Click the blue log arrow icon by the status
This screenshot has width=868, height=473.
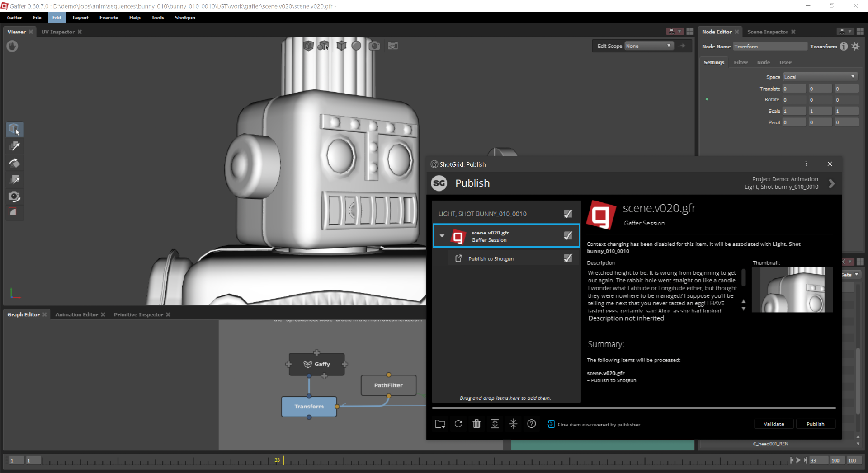coord(551,424)
